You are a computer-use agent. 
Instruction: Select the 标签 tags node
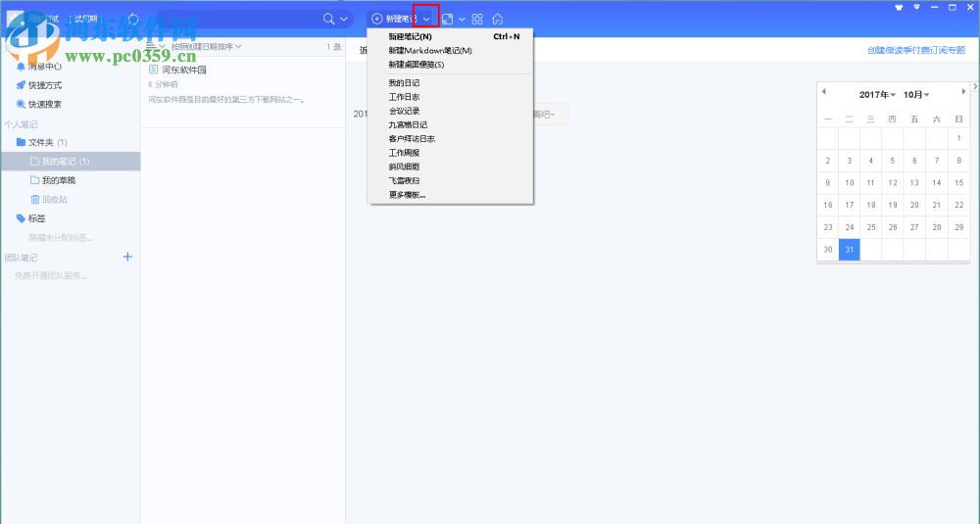point(30,218)
